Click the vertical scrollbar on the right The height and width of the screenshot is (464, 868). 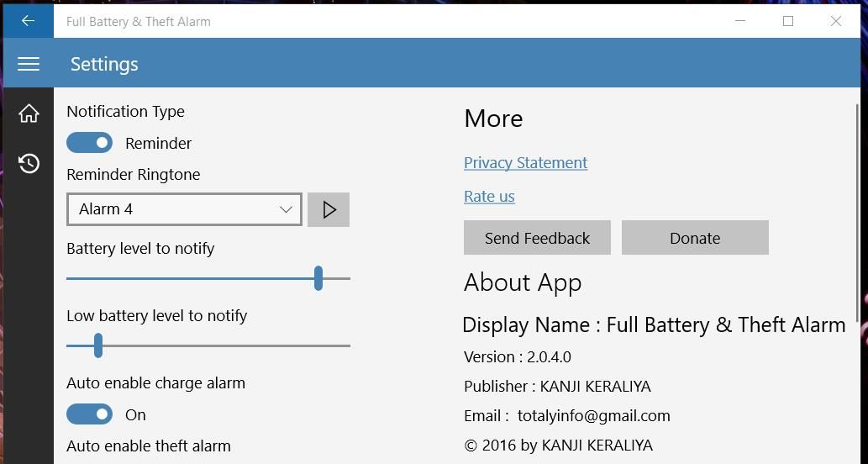pyautogui.click(x=857, y=214)
